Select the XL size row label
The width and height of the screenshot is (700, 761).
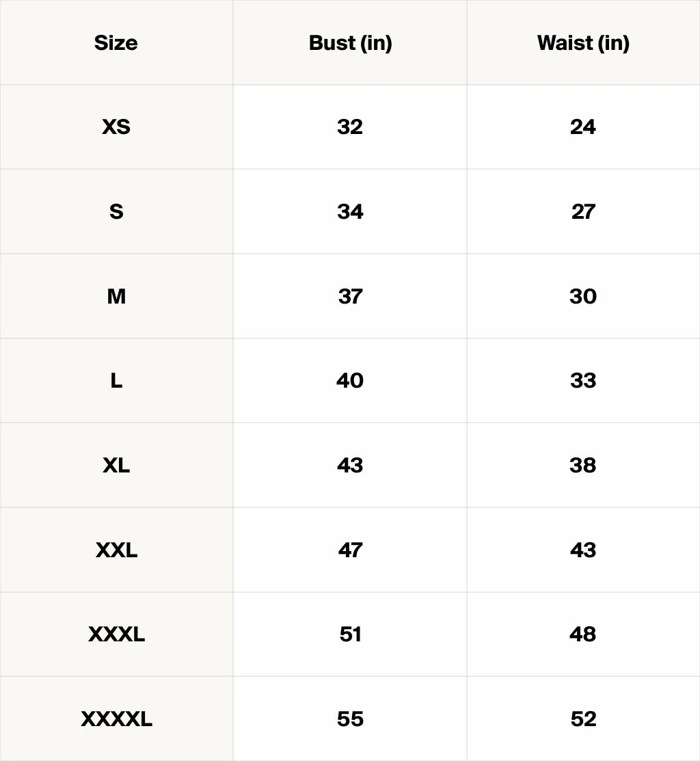coord(116,466)
